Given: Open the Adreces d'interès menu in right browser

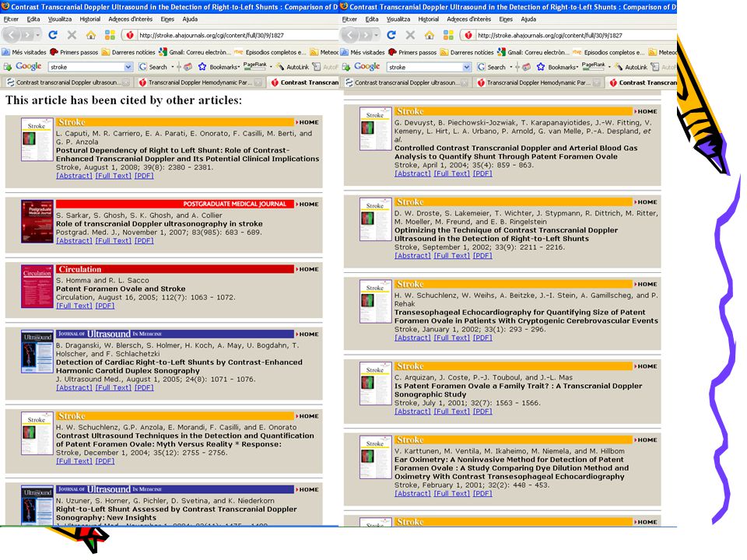Looking at the screenshot, I should pyautogui.click(x=469, y=19).
